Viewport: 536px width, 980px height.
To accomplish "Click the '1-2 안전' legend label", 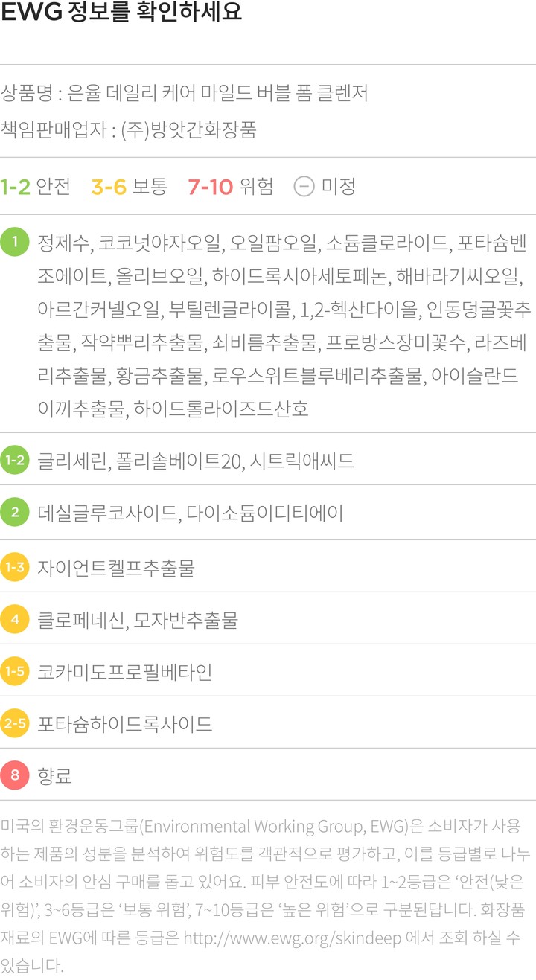I will [x=35, y=186].
